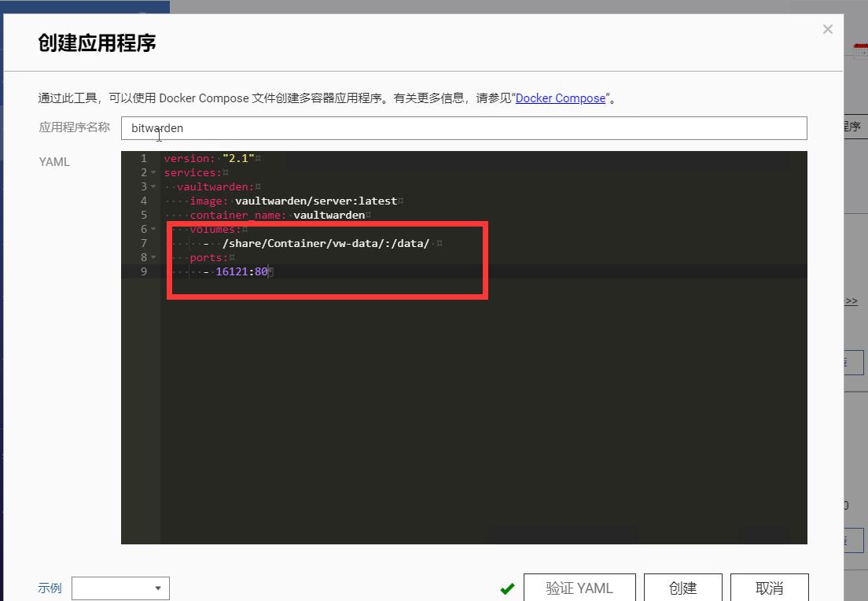Image resolution: width=868 pixels, height=601 pixels.
Task: Collapse the services block on line 2
Action: 152,172
